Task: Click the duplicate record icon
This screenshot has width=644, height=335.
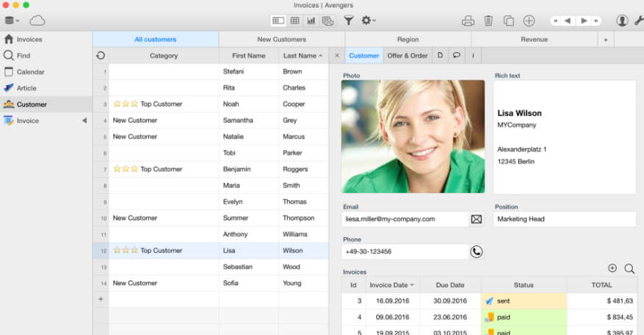Action: 508,21
